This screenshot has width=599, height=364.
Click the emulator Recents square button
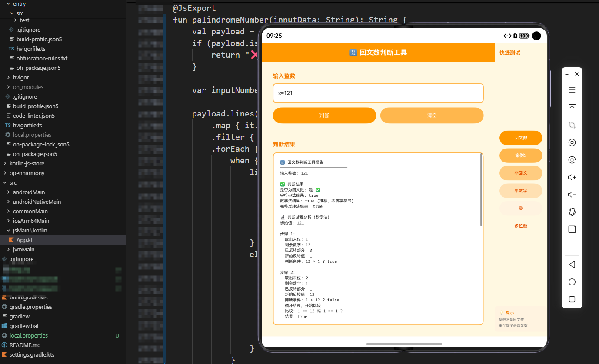click(x=572, y=299)
